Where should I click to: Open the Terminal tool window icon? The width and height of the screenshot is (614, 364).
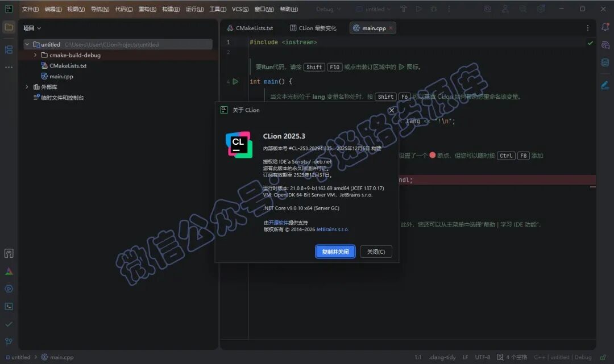[x=9, y=307]
